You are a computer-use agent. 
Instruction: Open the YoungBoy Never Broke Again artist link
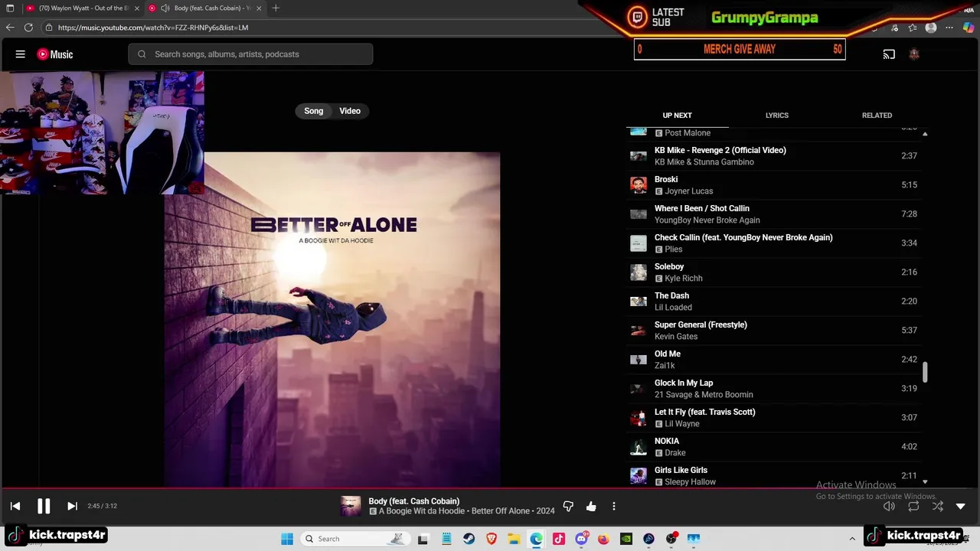[707, 220]
